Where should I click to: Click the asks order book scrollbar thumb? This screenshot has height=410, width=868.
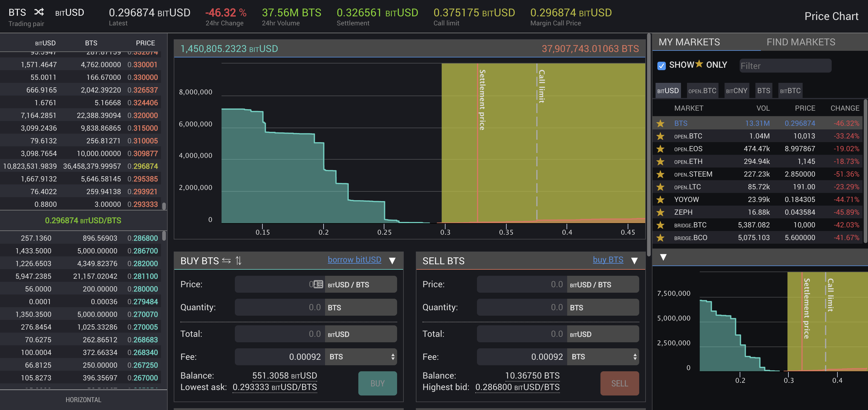pos(164,206)
